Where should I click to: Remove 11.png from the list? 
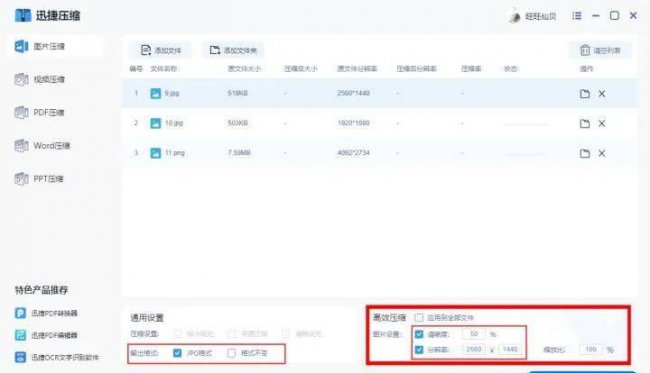(602, 153)
